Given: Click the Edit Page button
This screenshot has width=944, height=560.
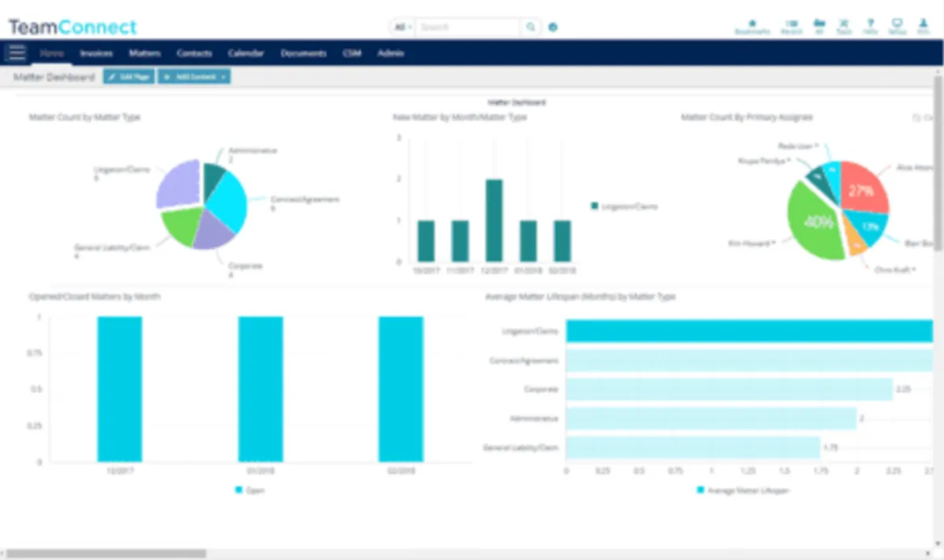Looking at the screenshot, I should (128, 76).
